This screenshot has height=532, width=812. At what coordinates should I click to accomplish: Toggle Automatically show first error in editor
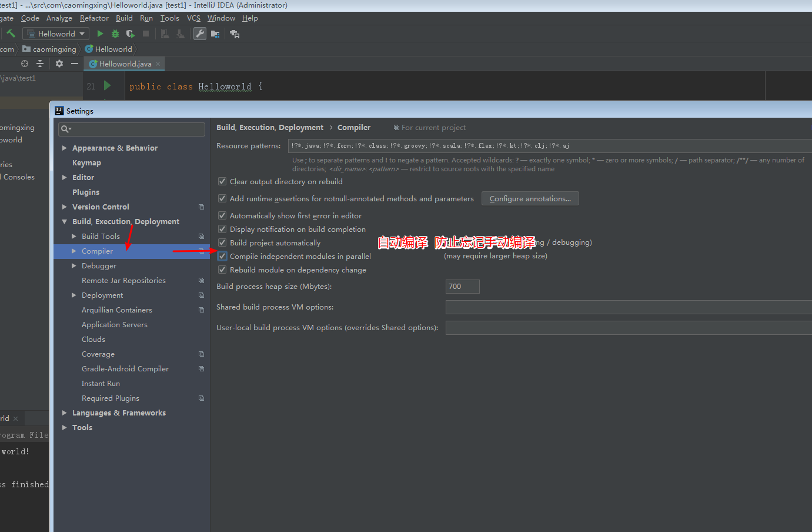tap(222, 215)
